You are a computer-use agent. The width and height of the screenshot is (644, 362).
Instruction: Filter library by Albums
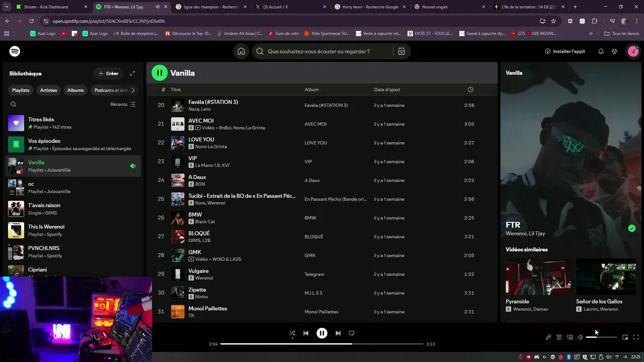[x=75, y=90]
